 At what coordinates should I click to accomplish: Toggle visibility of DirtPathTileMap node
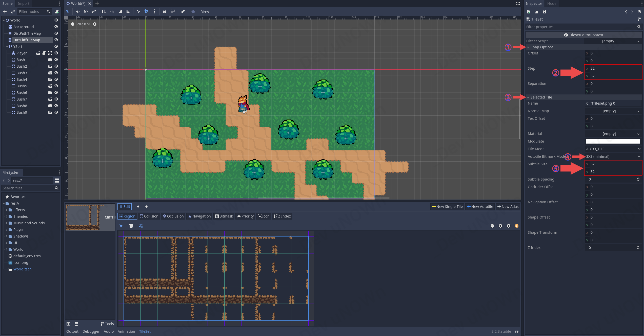(56, 33)
